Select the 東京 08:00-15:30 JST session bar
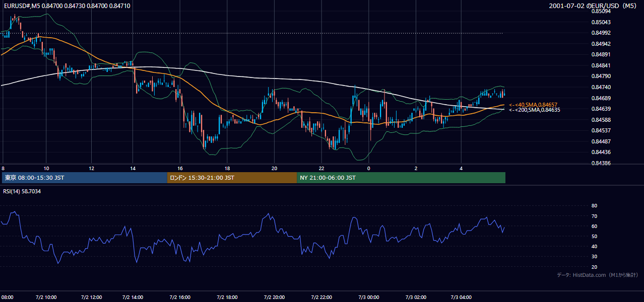644x302 pixels. coord(85,178)
